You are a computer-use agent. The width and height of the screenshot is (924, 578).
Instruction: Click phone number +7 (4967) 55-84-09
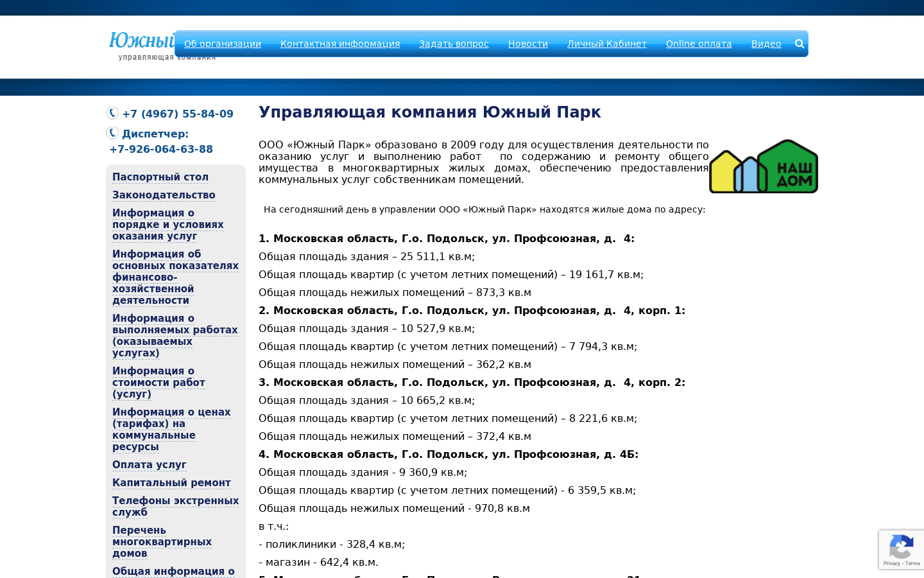pos(178,114)
